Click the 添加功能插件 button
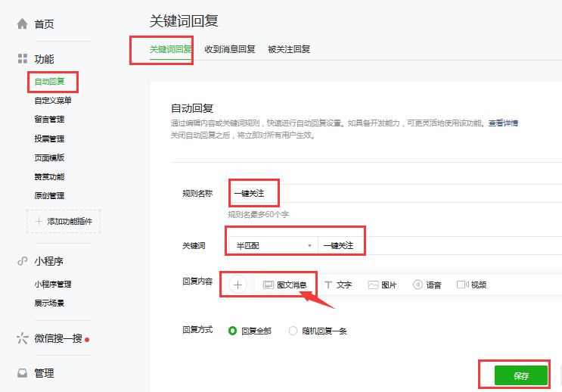 (x=64, y=222)
